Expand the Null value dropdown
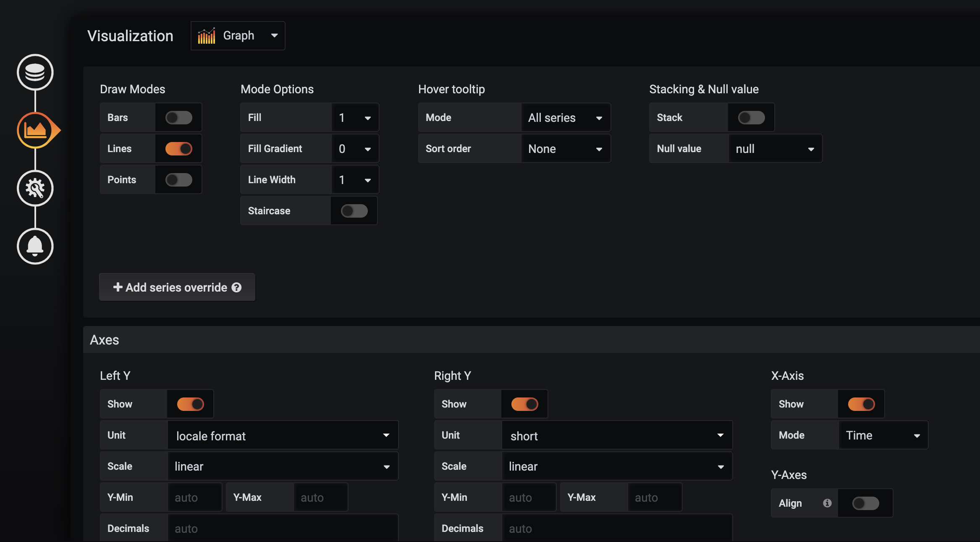The height and width of the screenshot is (542, 980). 775,149
